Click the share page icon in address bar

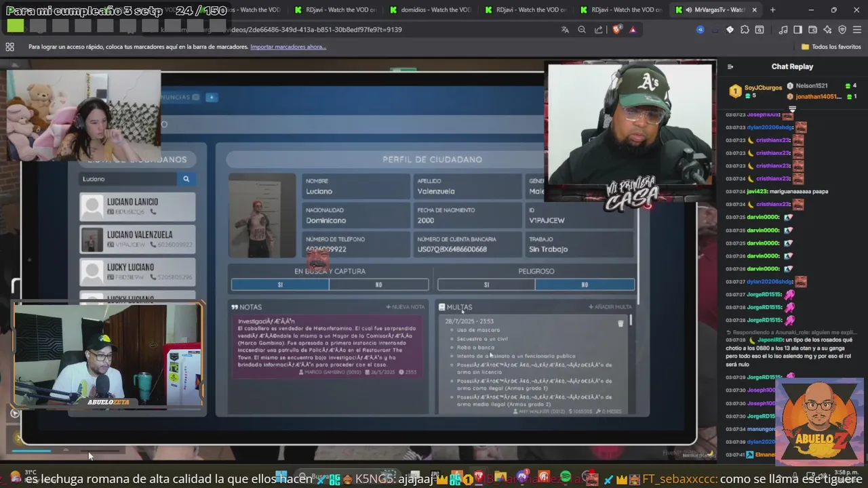(599, 30)
